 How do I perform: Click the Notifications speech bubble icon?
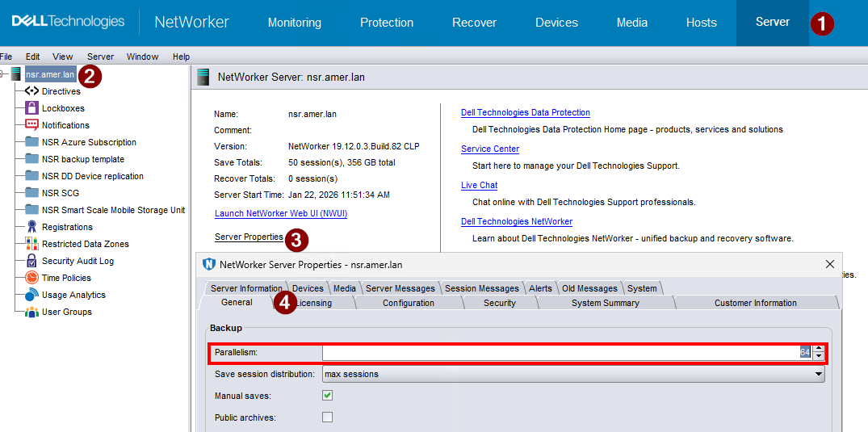31,125
